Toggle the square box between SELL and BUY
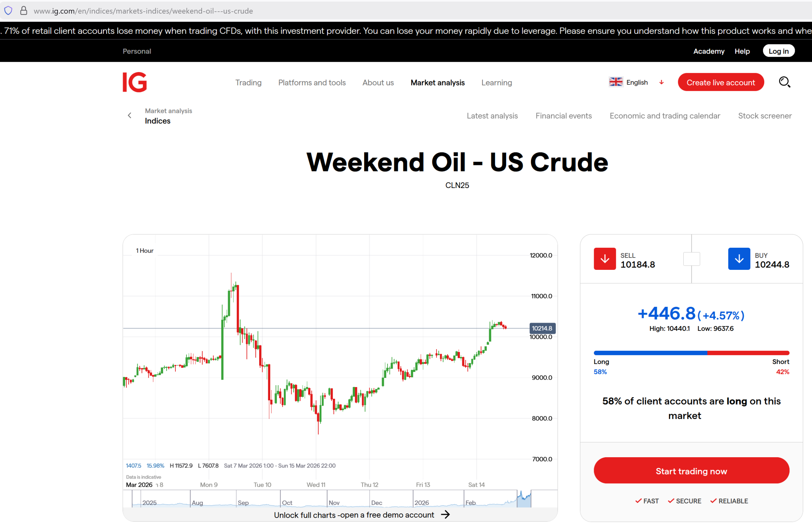 691,259
